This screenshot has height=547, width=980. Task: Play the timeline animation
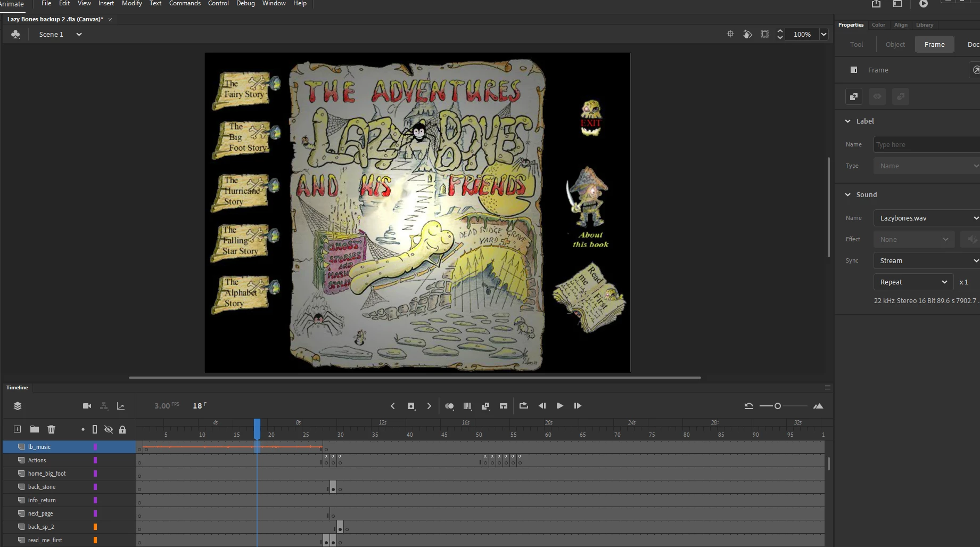559,406
